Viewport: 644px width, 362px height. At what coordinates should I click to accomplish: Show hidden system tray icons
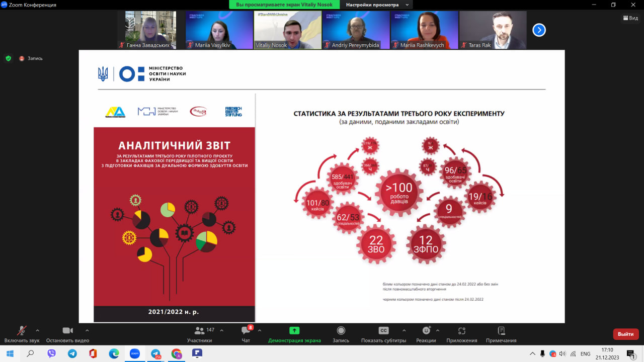pyautogui.click(x=533, y=353)
